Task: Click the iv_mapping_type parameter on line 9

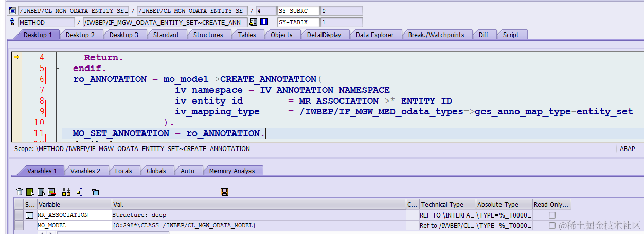Action: (217, 112)
